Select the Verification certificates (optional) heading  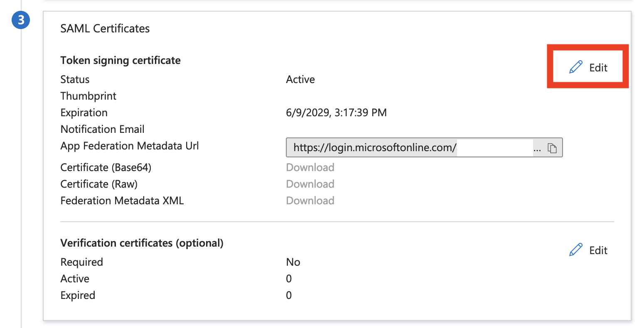tap(142, 243)
